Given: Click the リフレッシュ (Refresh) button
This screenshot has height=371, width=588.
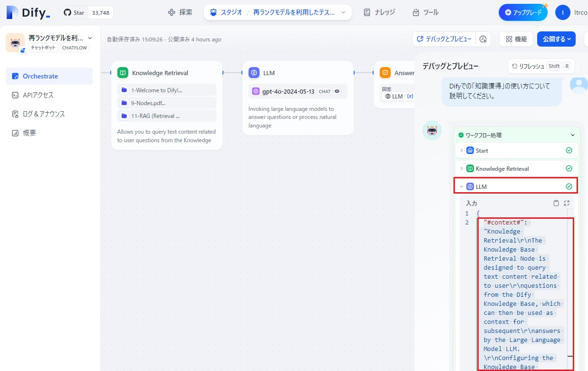Looking at the screenshot, I should tap(541, 66).
